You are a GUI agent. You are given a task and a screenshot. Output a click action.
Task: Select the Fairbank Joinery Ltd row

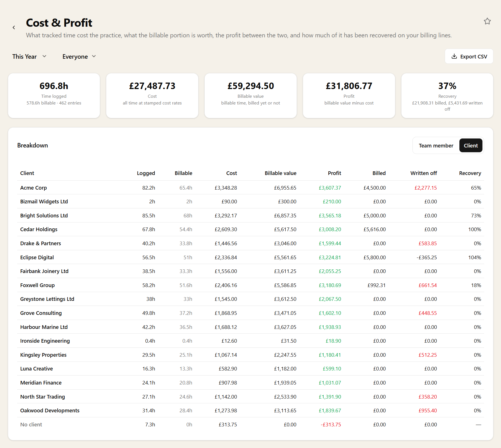coord(250,271)
